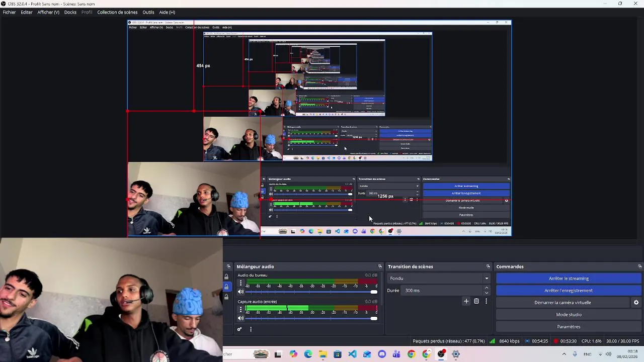The width and height of the screenshot is (644, 362).
Task: Click the Capture audio (entrée) level meter
Action: tap(311, 308)
